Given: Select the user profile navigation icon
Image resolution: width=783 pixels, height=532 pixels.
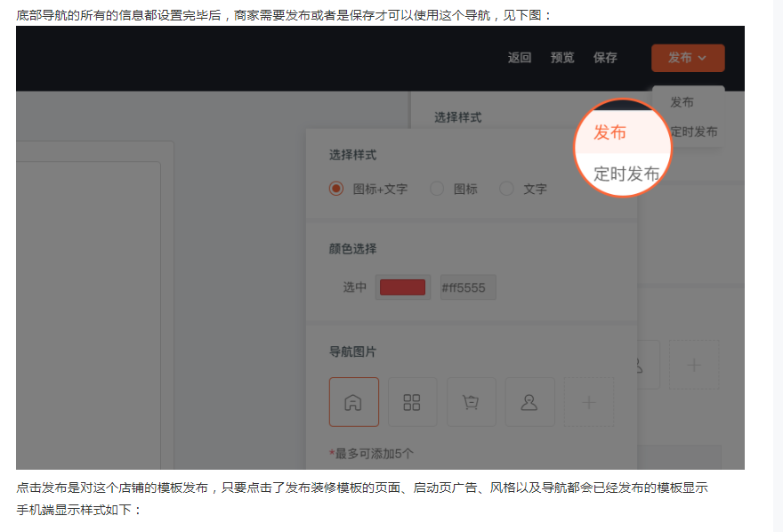Looking at the screenshot, I should [x=529, y=402].
